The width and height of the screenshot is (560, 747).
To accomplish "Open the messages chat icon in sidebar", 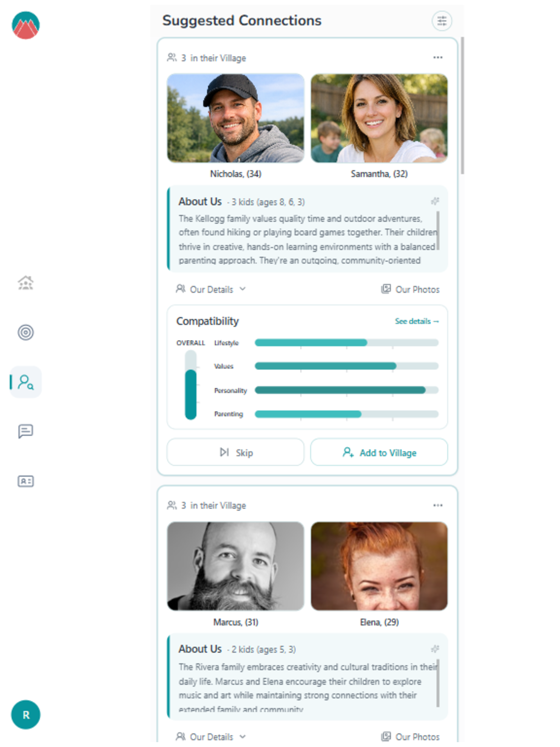I will click(26, 431).
